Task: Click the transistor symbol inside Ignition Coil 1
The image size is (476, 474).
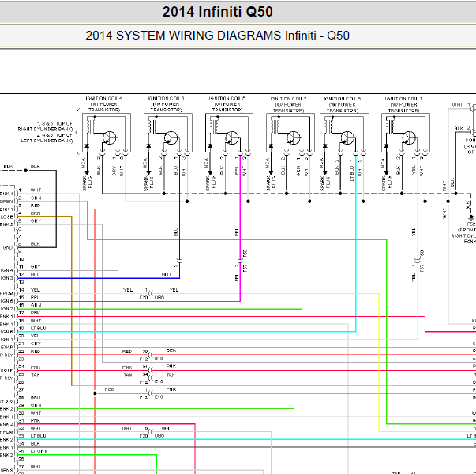Action: 409,138
